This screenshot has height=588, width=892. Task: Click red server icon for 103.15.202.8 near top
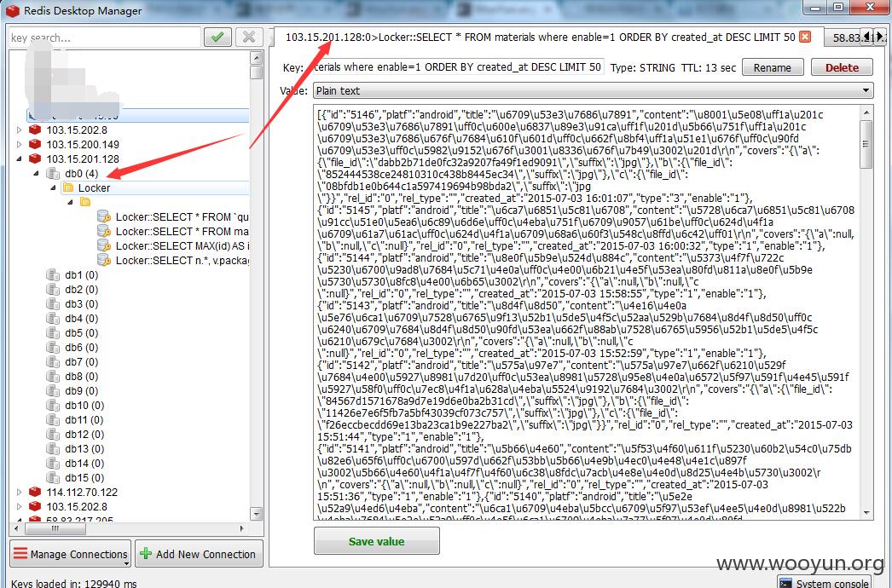(35, 130)
